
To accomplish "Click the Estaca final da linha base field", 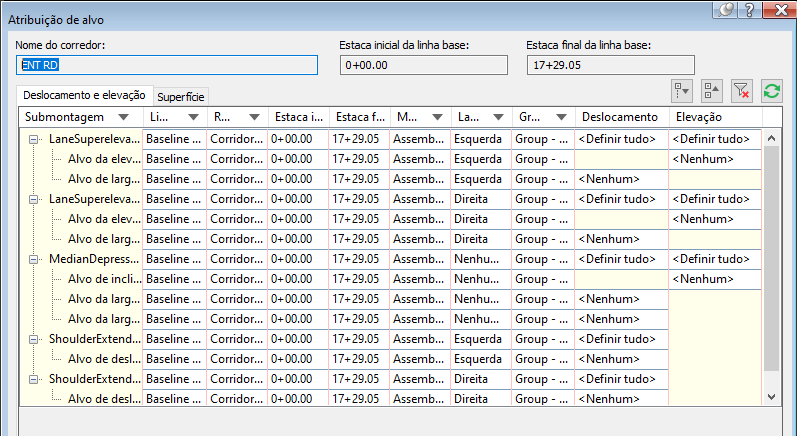I will (x=603, y=65).
